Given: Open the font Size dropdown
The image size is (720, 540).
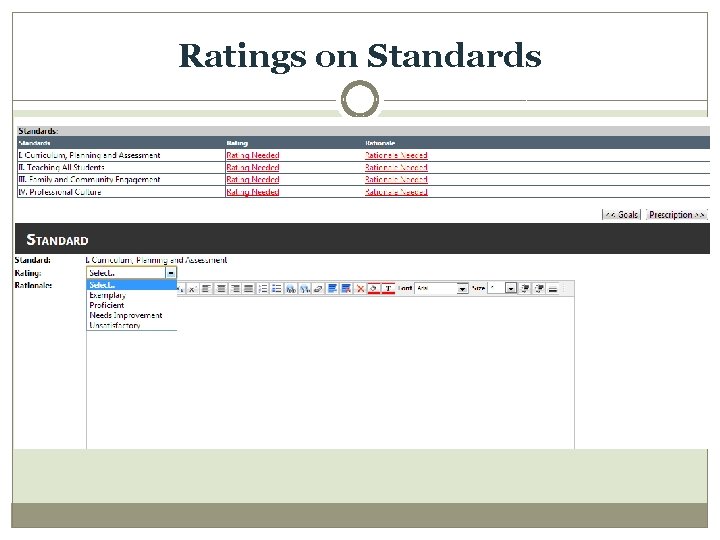Looking at the screenshot, I should point(511,288).
